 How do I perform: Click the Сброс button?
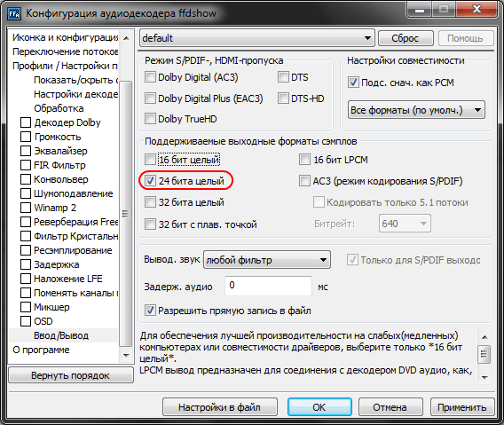406,38
